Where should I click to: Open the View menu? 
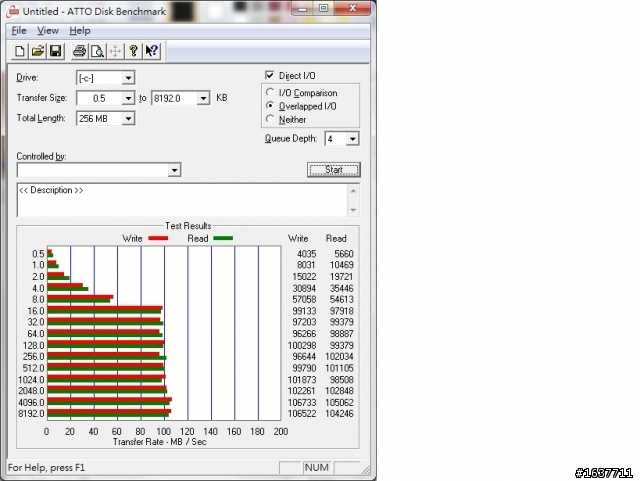(48, 31)
